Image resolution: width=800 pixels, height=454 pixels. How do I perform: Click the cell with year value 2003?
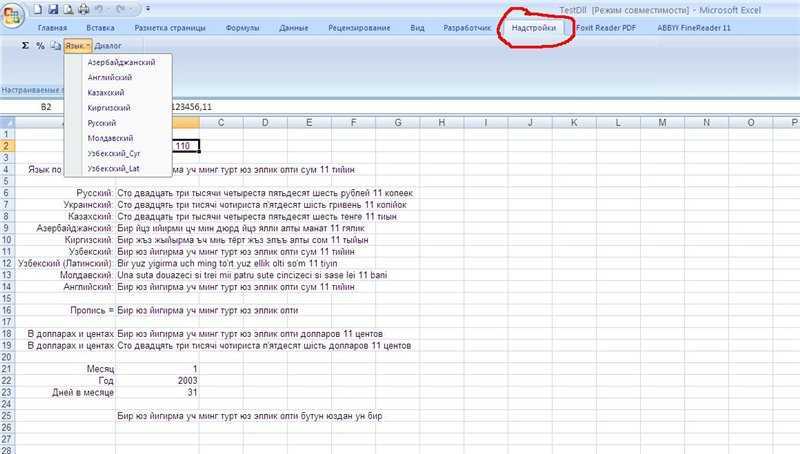point(187,381)
